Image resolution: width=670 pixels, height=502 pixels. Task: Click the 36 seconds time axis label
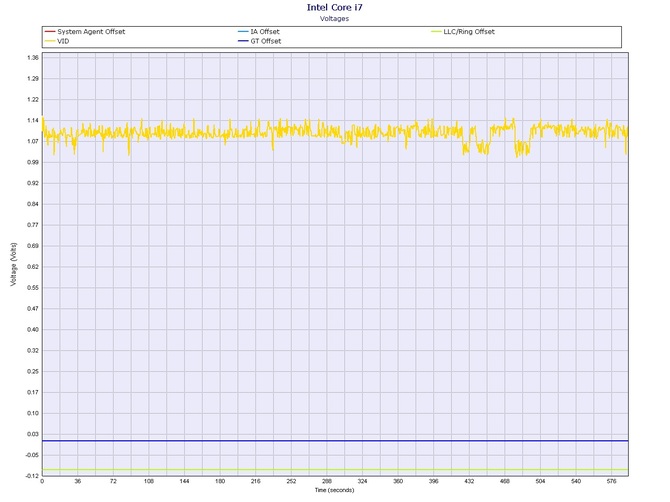77,481
